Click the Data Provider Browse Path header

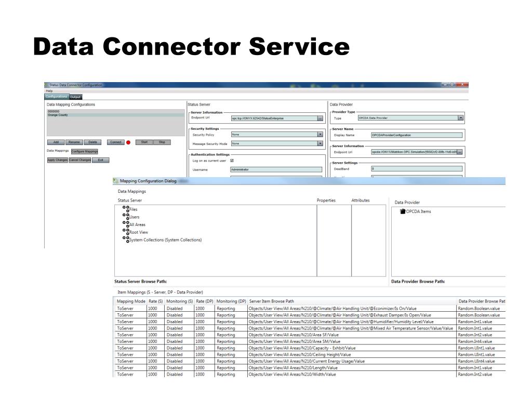point(481,301)
